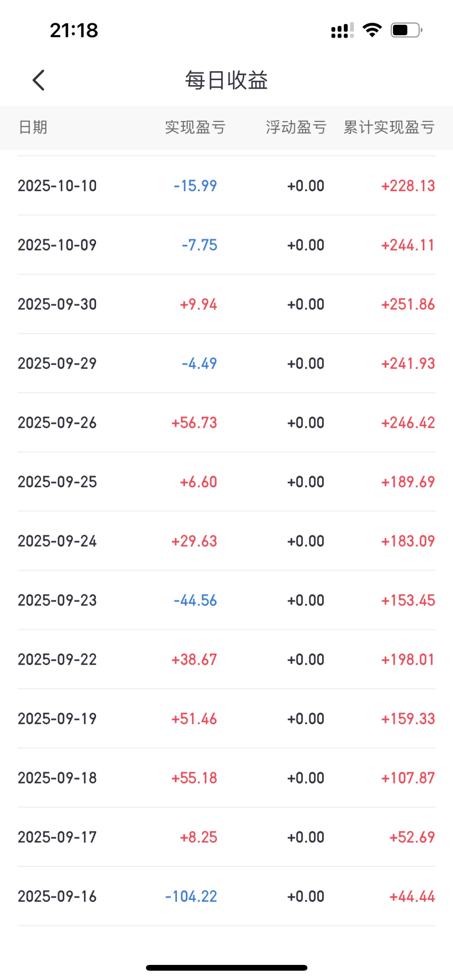Screen dimensions: 453x980
Task: Select the 实现盈亏 column header
Action: click(x=195, y=127)
